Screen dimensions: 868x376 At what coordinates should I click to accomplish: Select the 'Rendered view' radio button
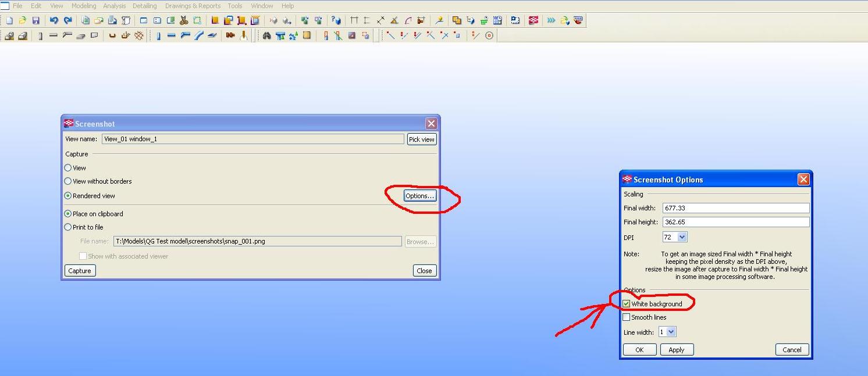coord(68,196)
